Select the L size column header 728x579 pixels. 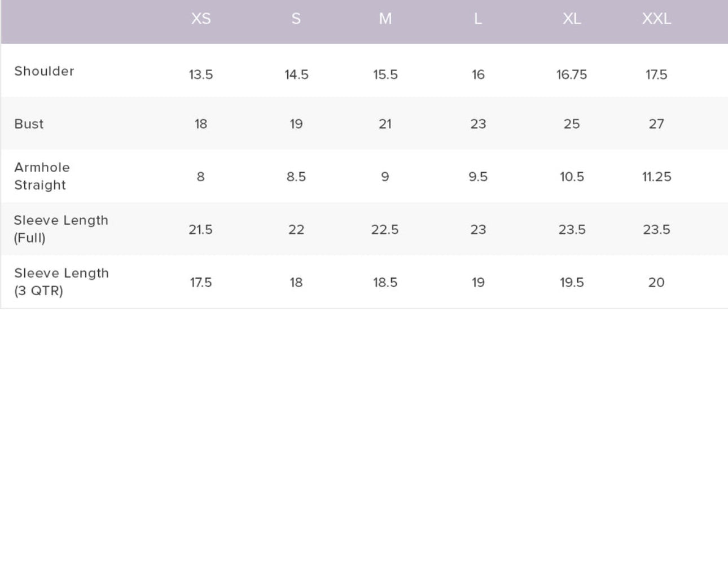(477, 19)
